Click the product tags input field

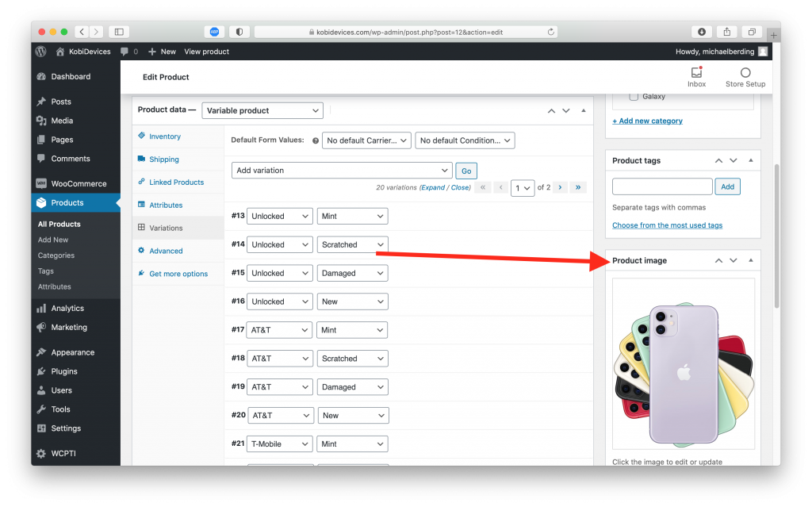click(x=662, y=186)
